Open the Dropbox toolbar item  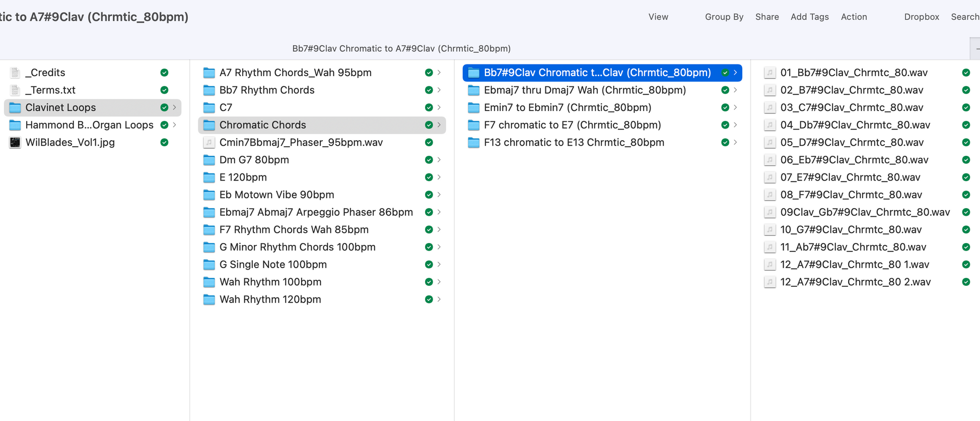[921, 17]
